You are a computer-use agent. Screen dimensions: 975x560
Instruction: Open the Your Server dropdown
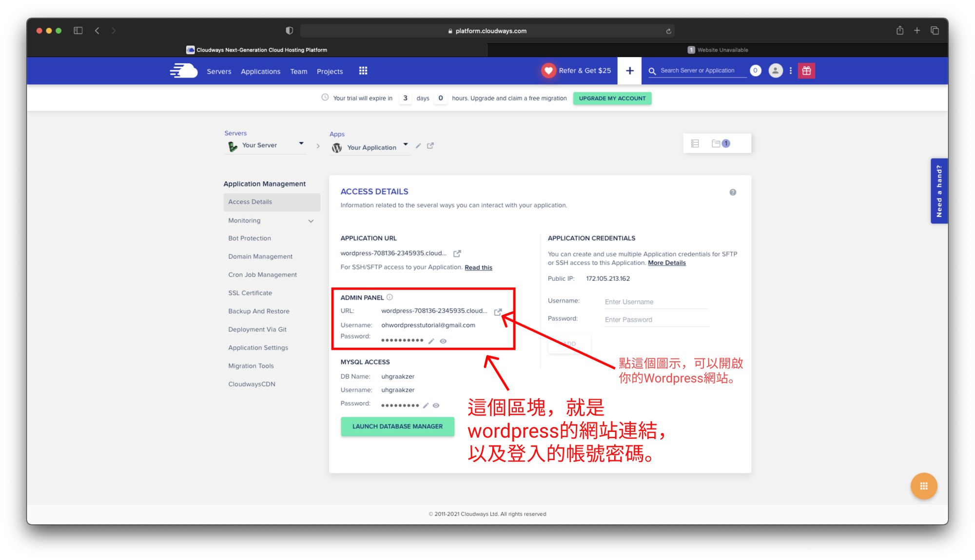tap(266, 145)
